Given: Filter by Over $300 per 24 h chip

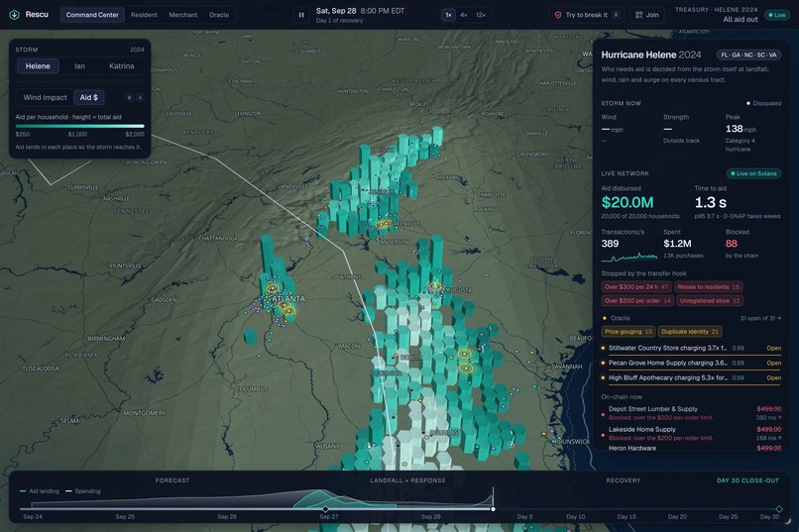Looking at the screenshot, I should tap(636, 286).
